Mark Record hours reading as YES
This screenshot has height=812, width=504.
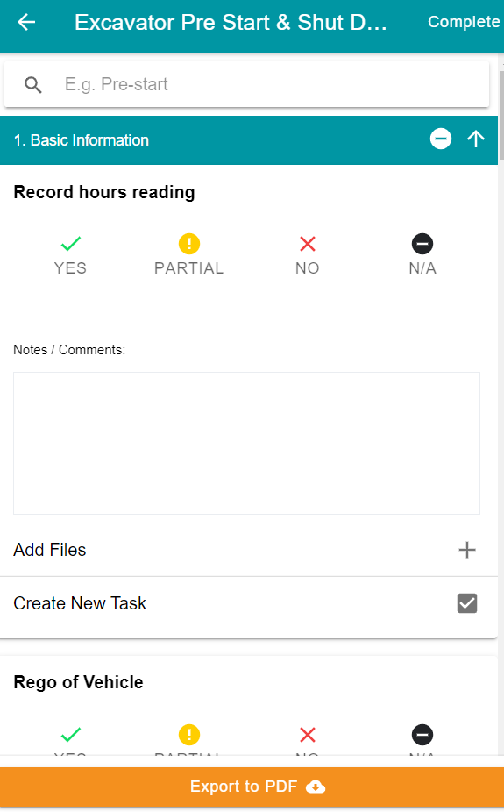point(70,255)
